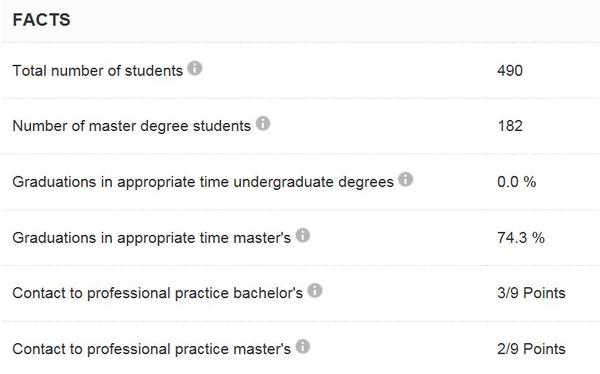Select the 2/9 Points value
Screen dimensions: 600x374
(531, 349)
